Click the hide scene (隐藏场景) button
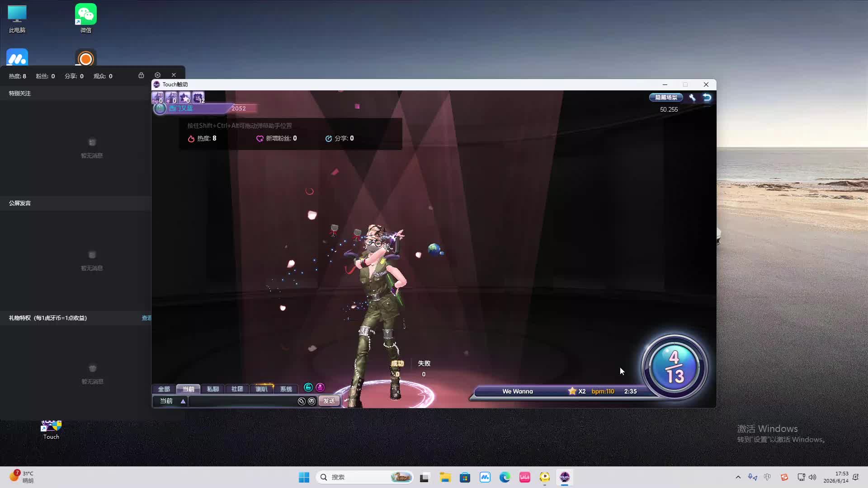 pos(666,97)
